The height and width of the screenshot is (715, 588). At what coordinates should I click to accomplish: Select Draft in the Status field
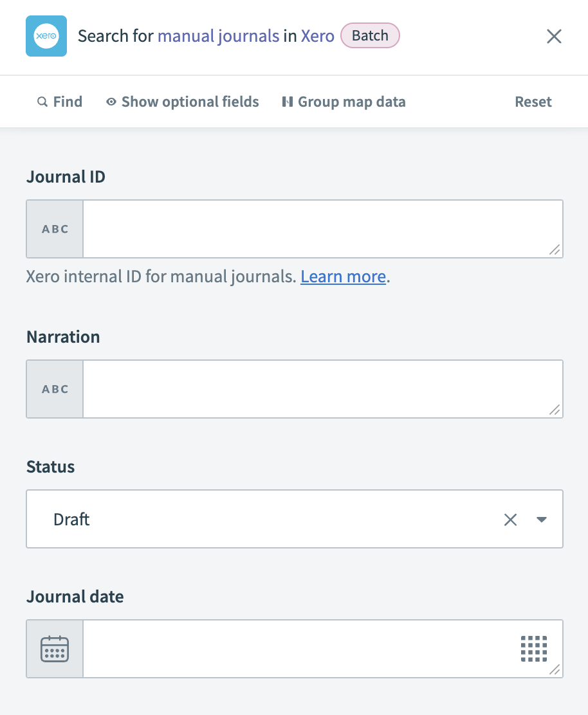[71, 519]
